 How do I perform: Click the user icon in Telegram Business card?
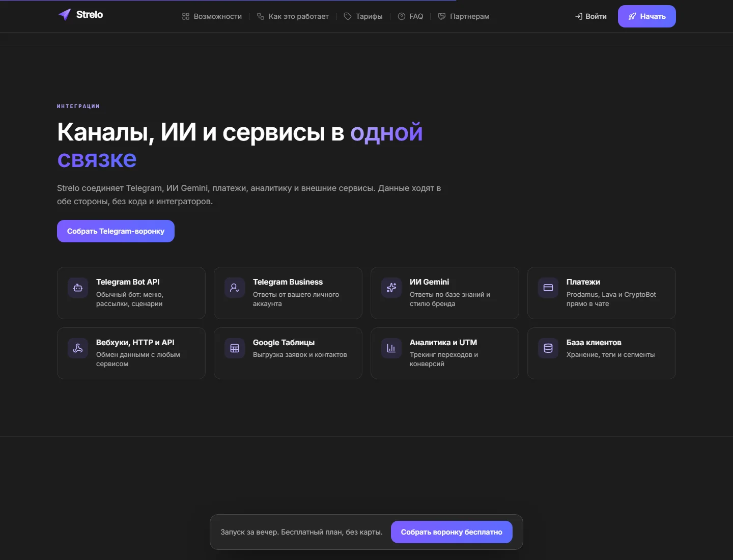(x=235, y=288)
